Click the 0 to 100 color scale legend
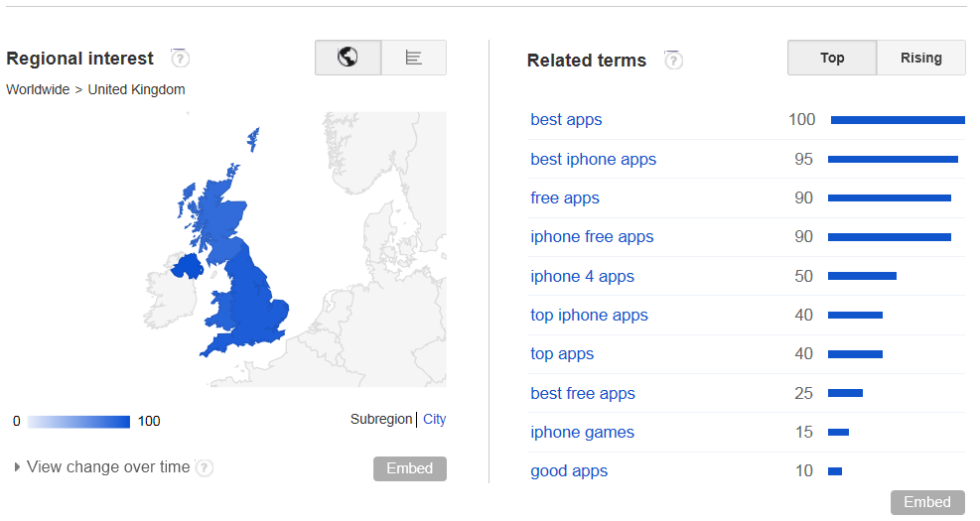The image size is (980, 521). [78, 422]
